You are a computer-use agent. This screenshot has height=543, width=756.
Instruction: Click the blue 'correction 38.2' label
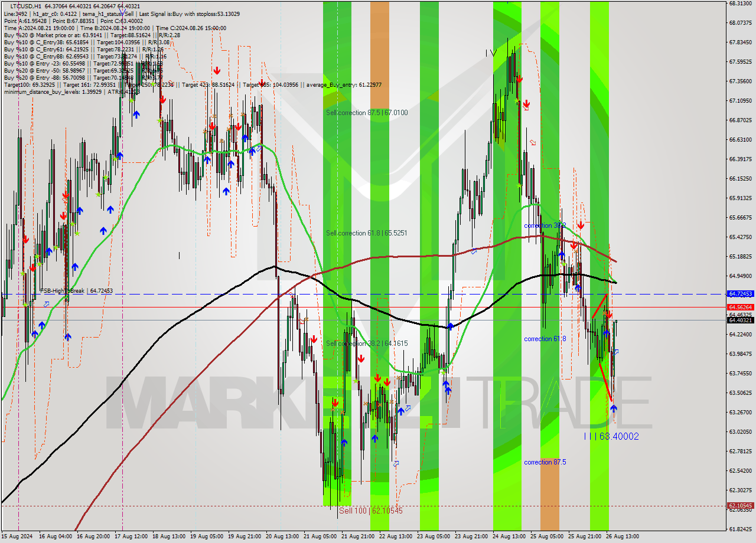(x=545, y=225)
